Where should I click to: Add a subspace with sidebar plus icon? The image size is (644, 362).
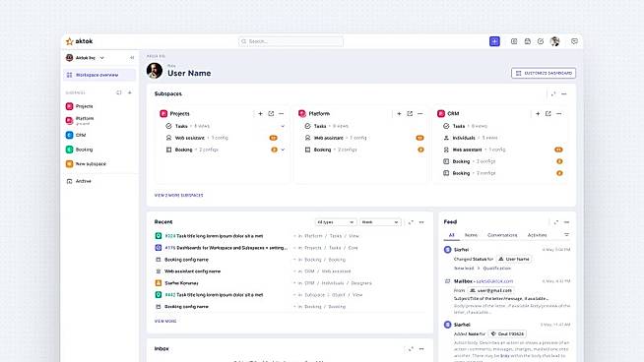[130, 92]
